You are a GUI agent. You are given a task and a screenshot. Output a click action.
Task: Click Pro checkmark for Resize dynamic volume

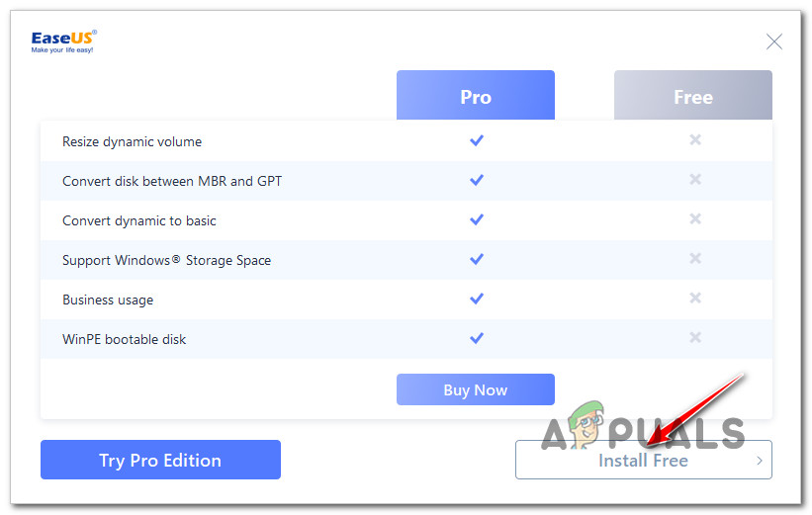pos(477,140)
